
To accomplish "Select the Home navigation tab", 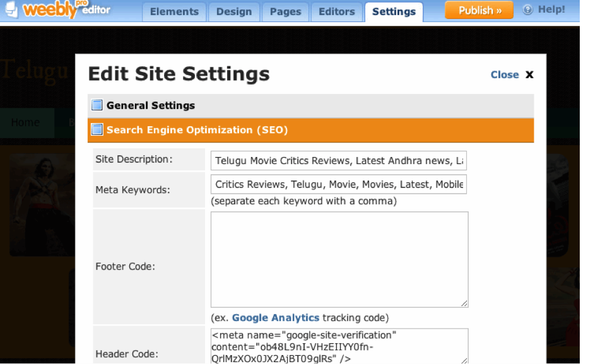I will click(x=25, y=122).
